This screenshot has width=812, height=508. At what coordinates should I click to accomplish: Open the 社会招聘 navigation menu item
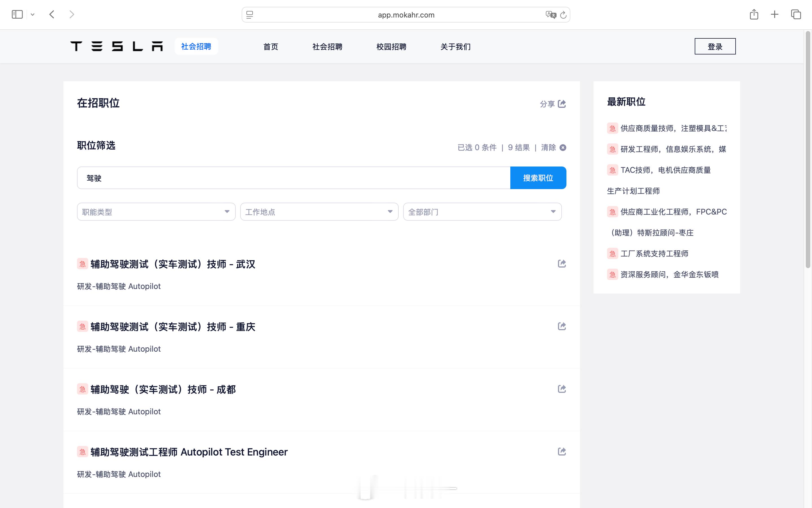pos(328,47)
